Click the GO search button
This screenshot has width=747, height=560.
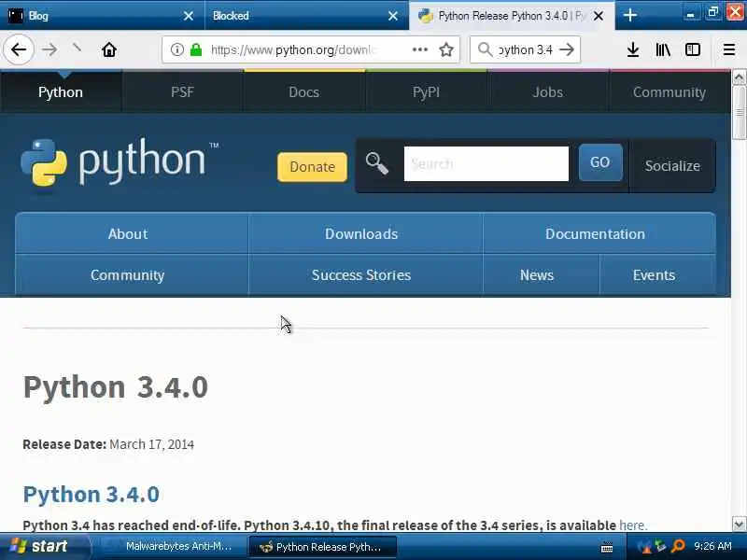pyautogui.click(x=600, y=162)
